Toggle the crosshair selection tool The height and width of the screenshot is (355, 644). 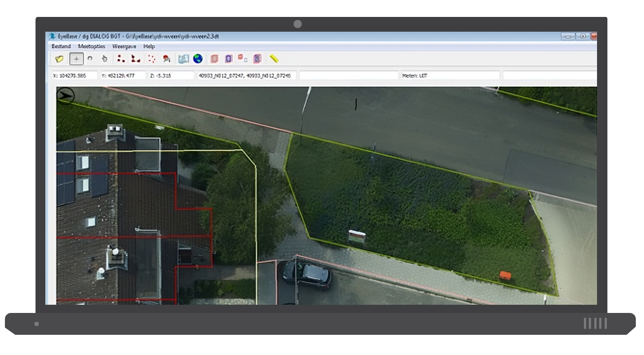76,58
